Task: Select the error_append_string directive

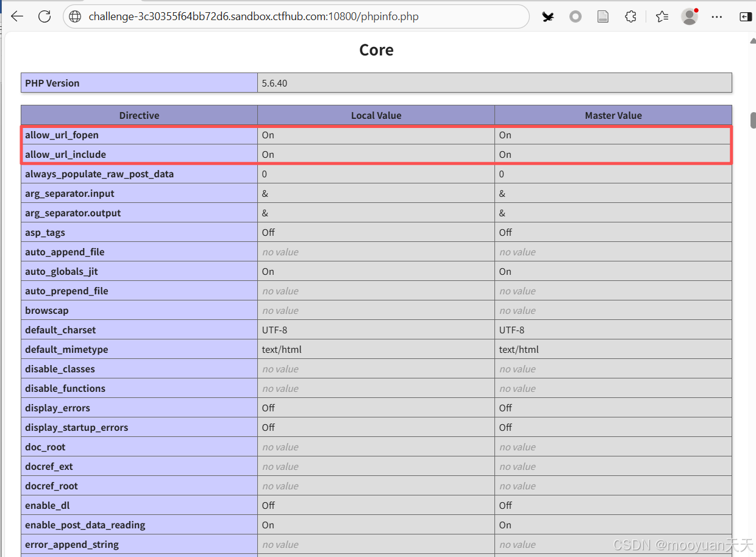Action: click(72, 544)
